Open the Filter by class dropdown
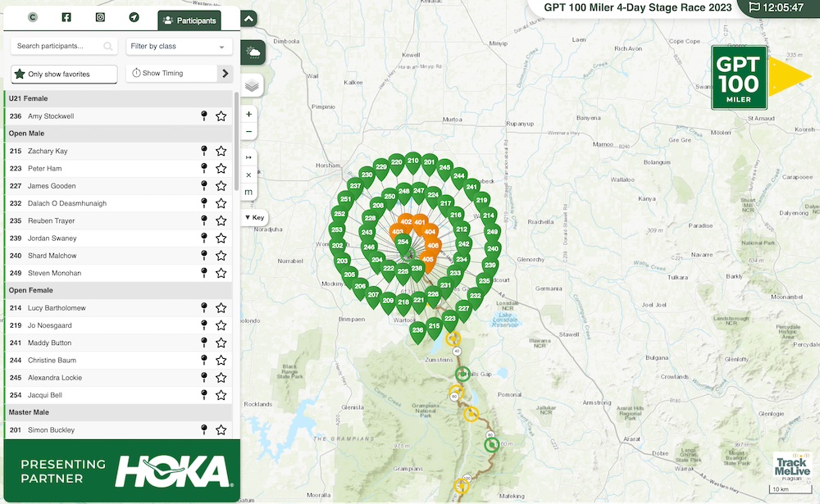This screenshot has width=820, height=504. pyautogui.click(x=179, y=47)
